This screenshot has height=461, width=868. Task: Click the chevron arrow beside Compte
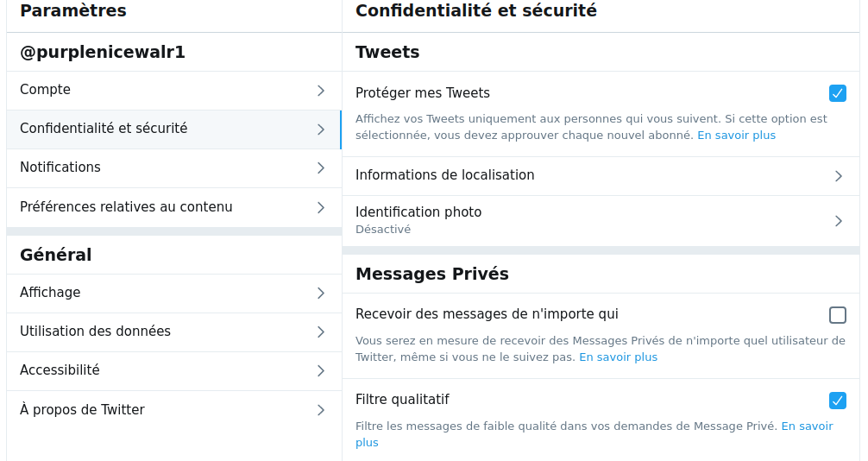321,91
